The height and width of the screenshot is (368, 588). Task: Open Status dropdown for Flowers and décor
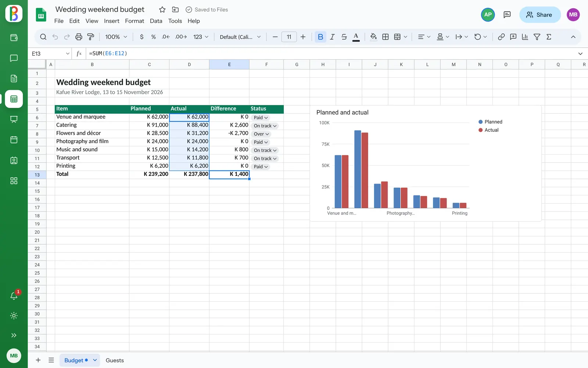point(261,134)
